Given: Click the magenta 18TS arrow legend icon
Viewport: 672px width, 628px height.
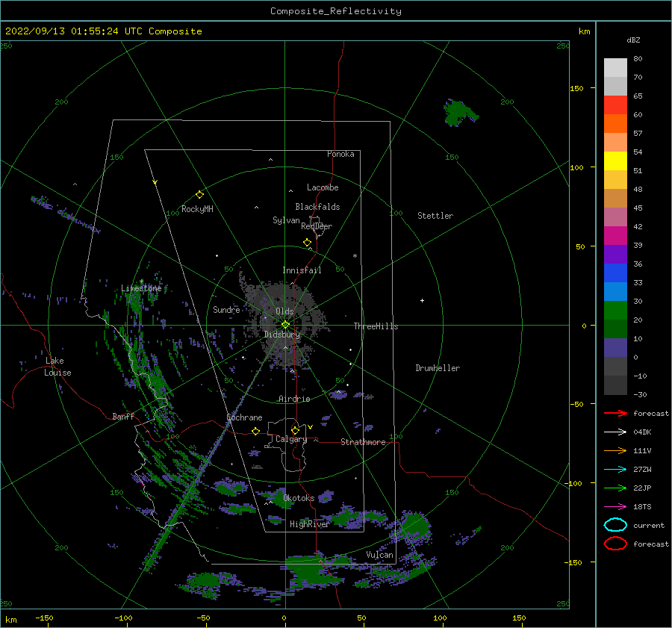Looking at the screenshot, I should pos(615,507).
